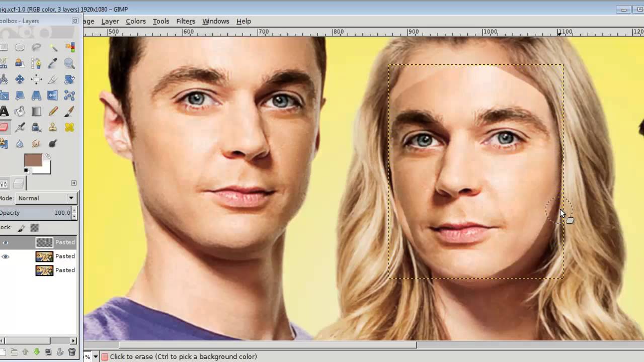Select the Rotate tool
The height and width of the screenshot is (362, 644).
coord(69,79)
